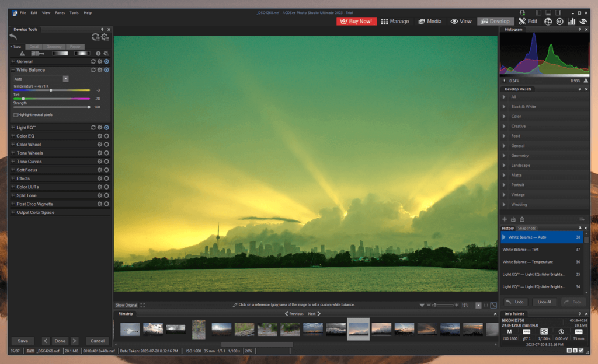Open the Panes menu
This screenshot has width=598, height=364.
click(60, 13)
